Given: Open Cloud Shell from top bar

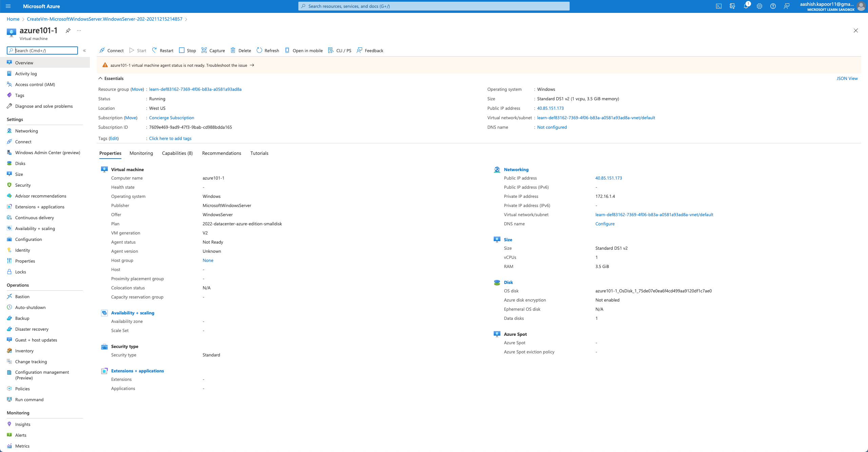Looking at the screenshot, I should click(x=718, y=6).
